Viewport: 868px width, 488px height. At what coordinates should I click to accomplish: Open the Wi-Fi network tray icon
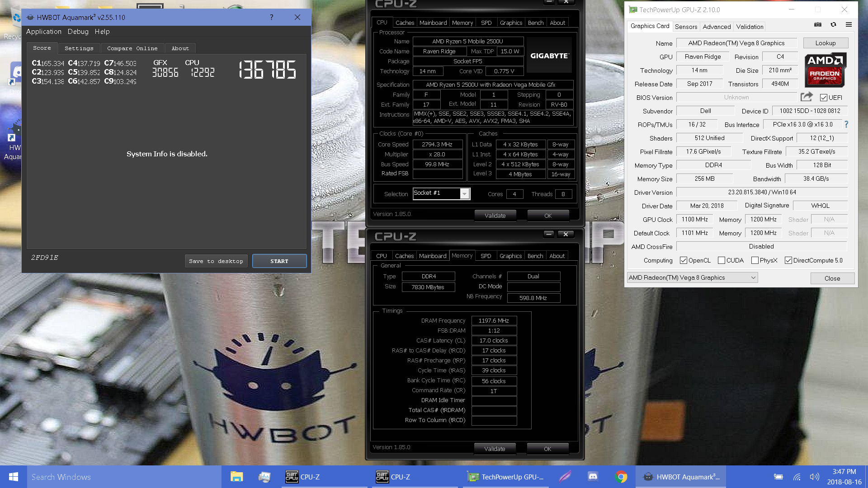[x=797, y=477]
